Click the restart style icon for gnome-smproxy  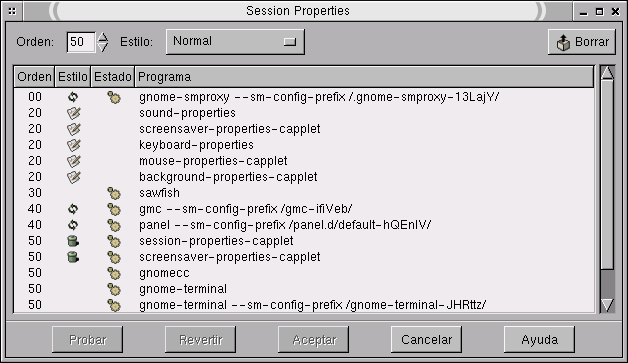pos(73,97)
